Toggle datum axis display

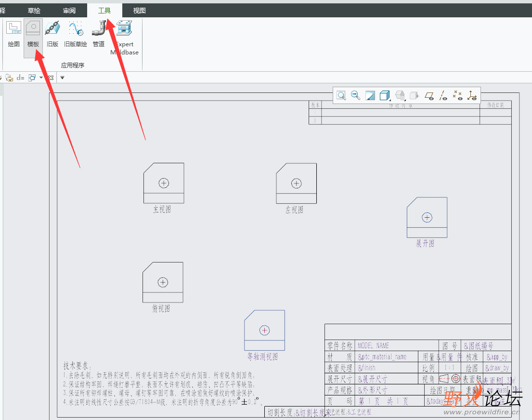(443, 95)
